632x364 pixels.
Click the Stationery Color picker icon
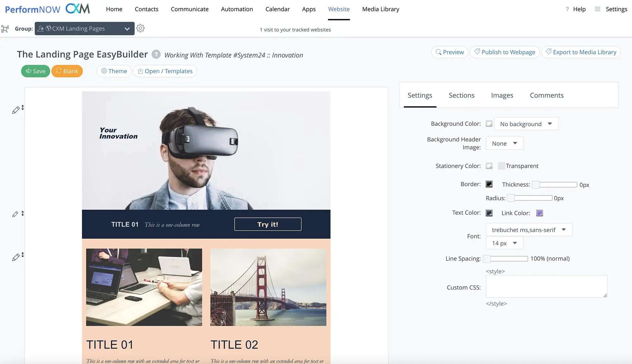click(489, 166)
